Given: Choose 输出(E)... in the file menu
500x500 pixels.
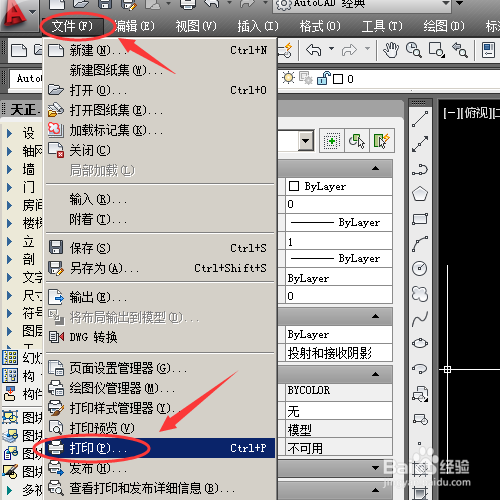Looking at the screenshot, I should (160, 297).
